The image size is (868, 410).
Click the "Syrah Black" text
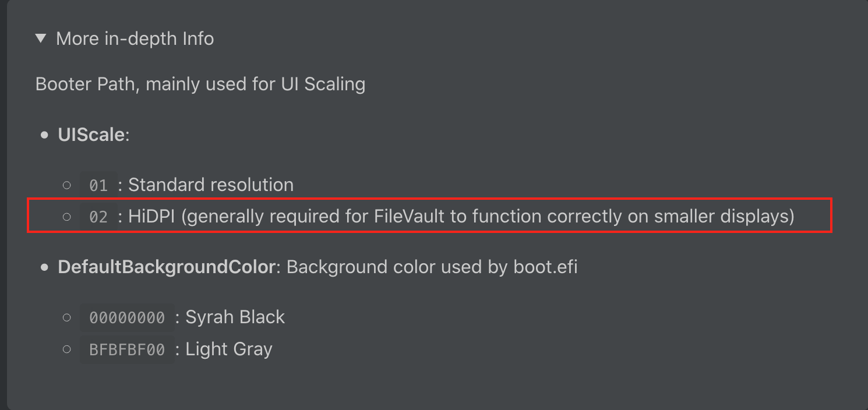click(x=235, y=317)
